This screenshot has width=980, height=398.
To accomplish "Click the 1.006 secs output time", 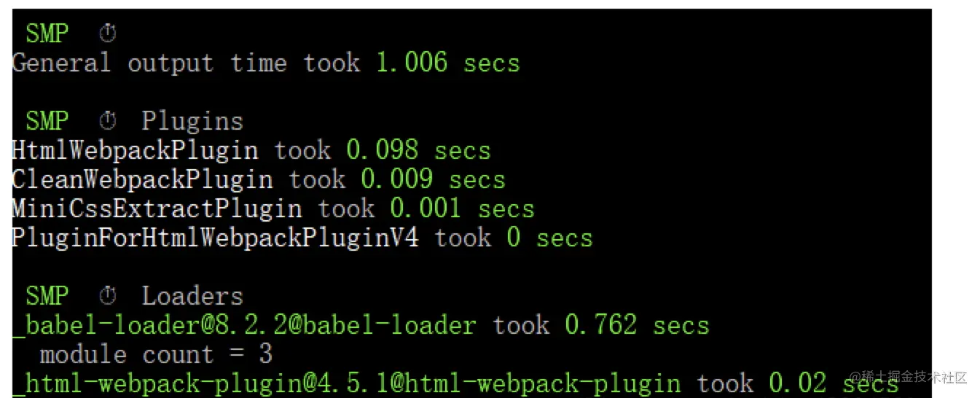I will coord(448,63).
